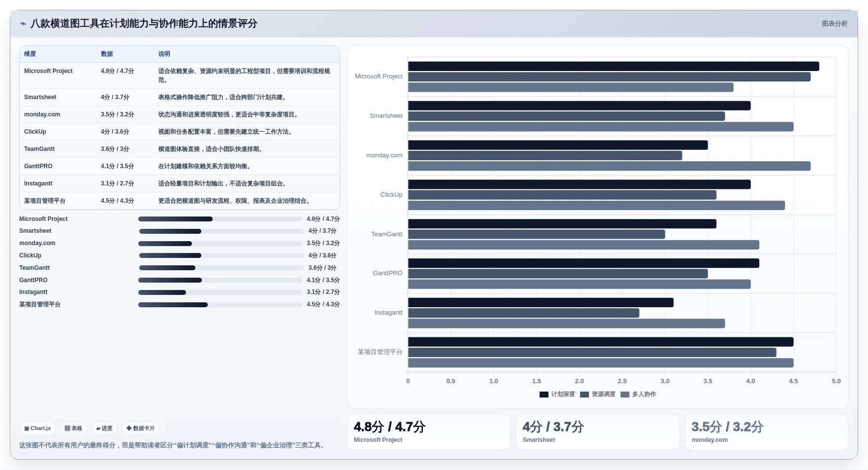Click Instagantt progress bar

[x=221, y=292]
